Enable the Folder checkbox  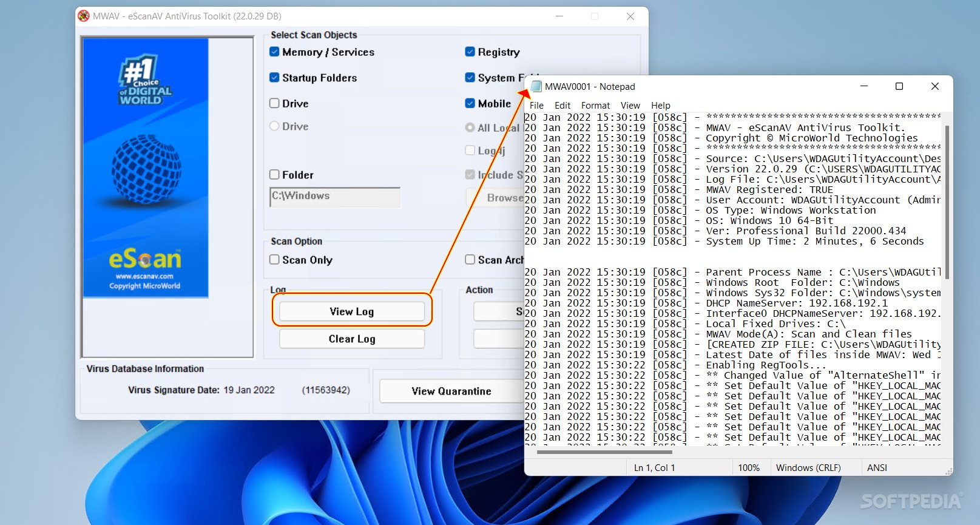[x=274, y=174]
